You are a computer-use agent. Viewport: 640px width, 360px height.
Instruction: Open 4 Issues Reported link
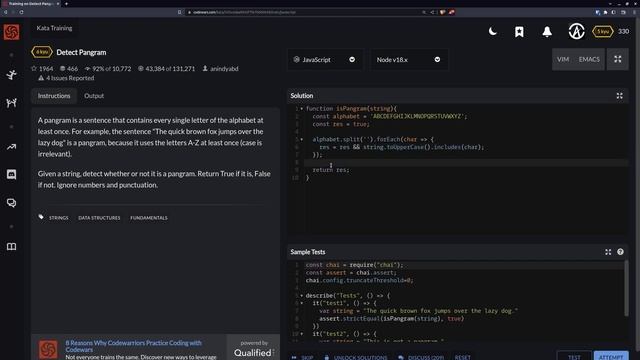point(66,78)
